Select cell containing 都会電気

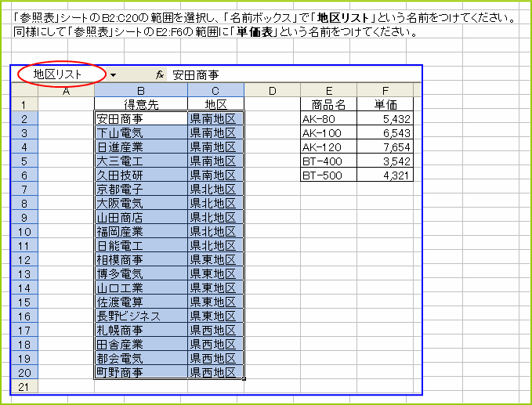[x=141, y=359]
